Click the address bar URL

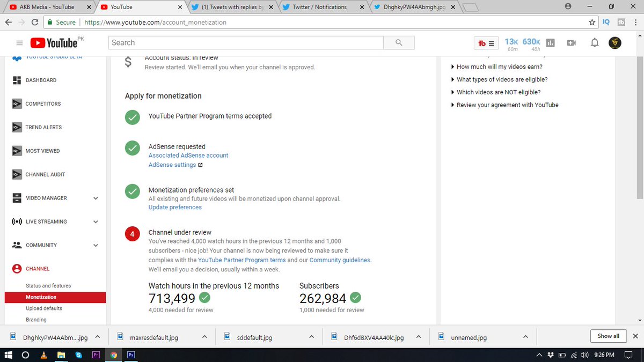(155, 23)
